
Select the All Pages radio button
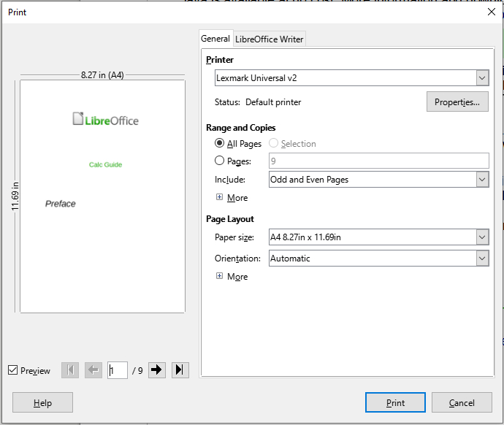219,143
